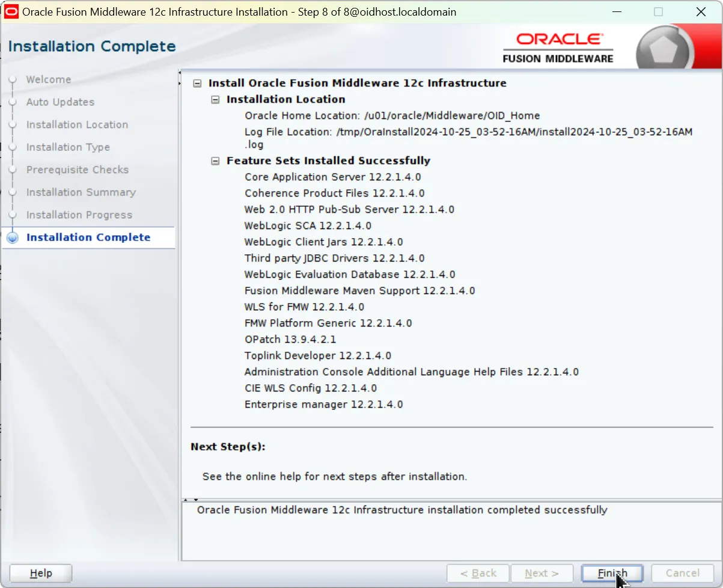
Task: Select the Welcome step in sidebar
Action: click(48, 79)
